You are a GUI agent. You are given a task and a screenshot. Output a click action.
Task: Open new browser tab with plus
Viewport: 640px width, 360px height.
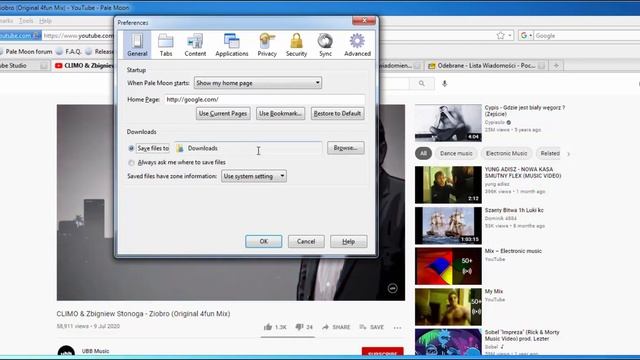tap(556, 65)
